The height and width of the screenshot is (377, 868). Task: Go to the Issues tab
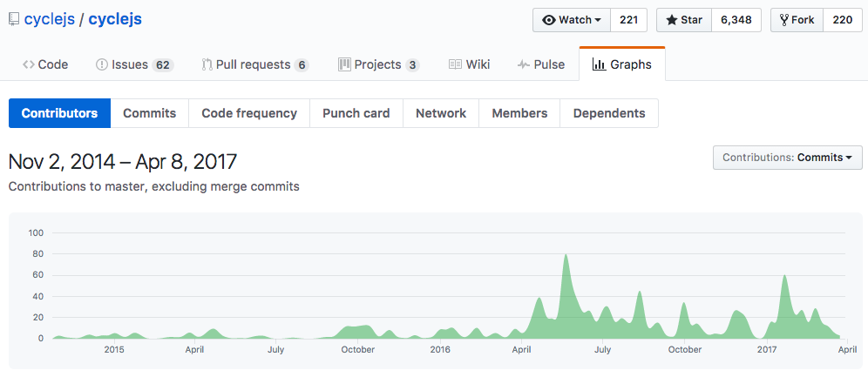point(135,64)
